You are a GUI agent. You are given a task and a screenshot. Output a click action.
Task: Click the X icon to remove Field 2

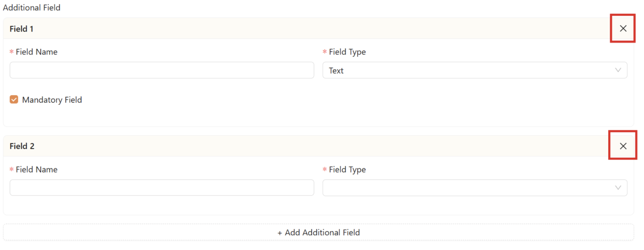tap(623, 146)
